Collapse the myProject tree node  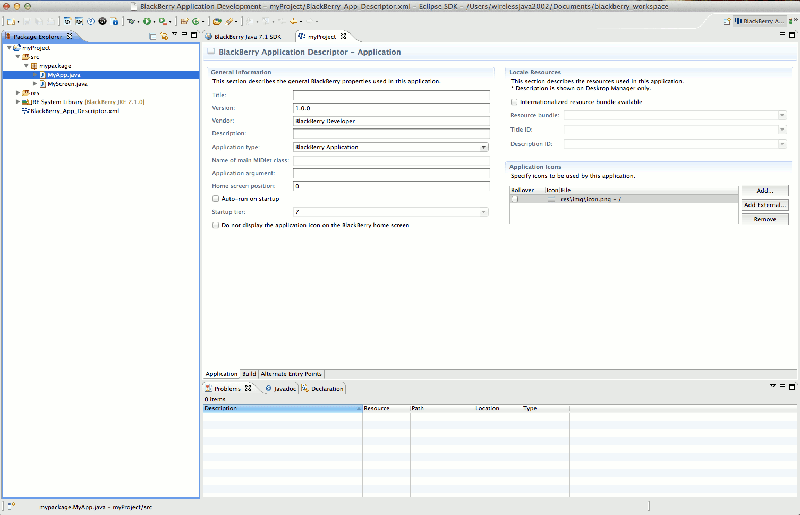click(x=9, y=47)
